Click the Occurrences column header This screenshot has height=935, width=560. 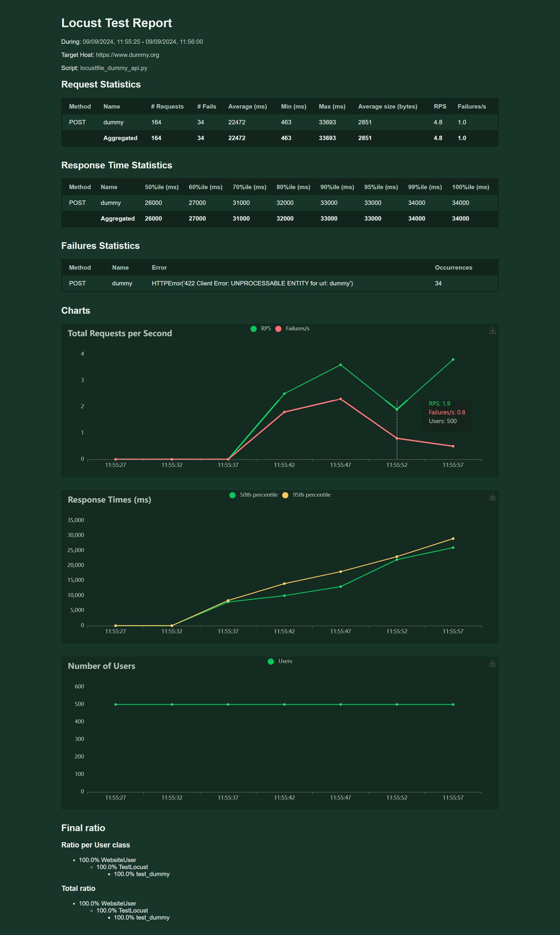[453, 268]
